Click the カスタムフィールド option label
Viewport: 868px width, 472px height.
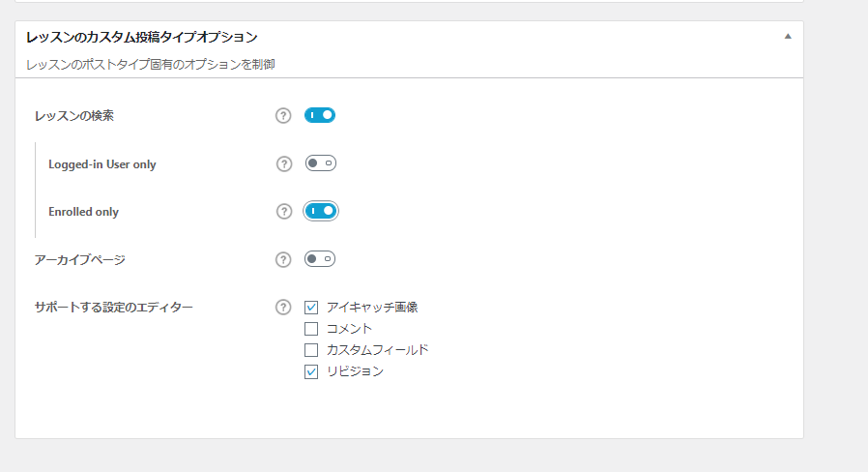(378, 349)
